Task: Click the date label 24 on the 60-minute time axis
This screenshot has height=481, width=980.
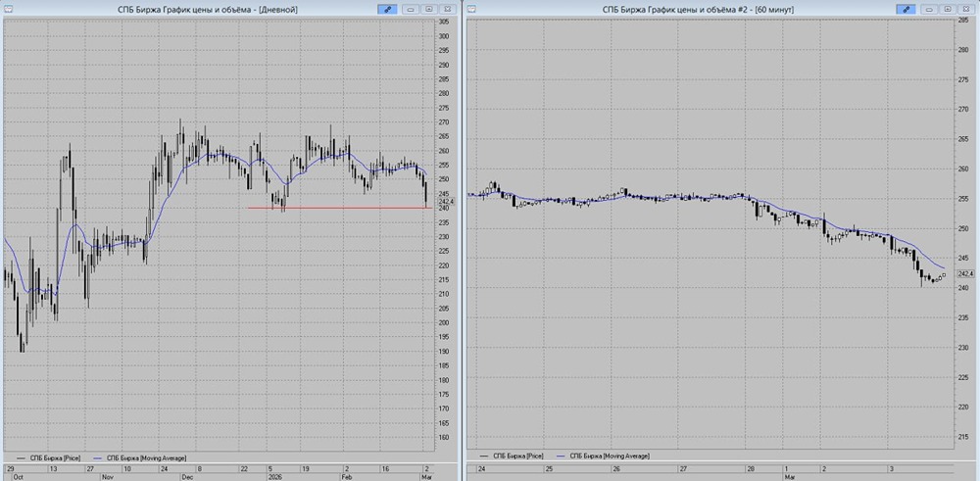Action: point(482,468)
